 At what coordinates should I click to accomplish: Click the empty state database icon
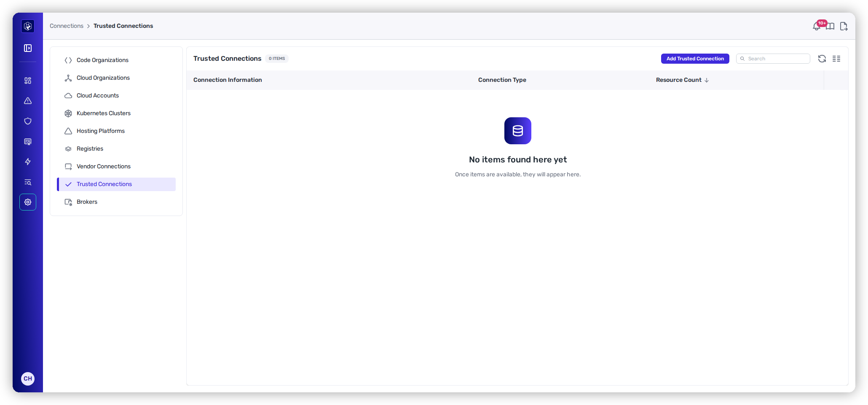click(x=518, y=131)
